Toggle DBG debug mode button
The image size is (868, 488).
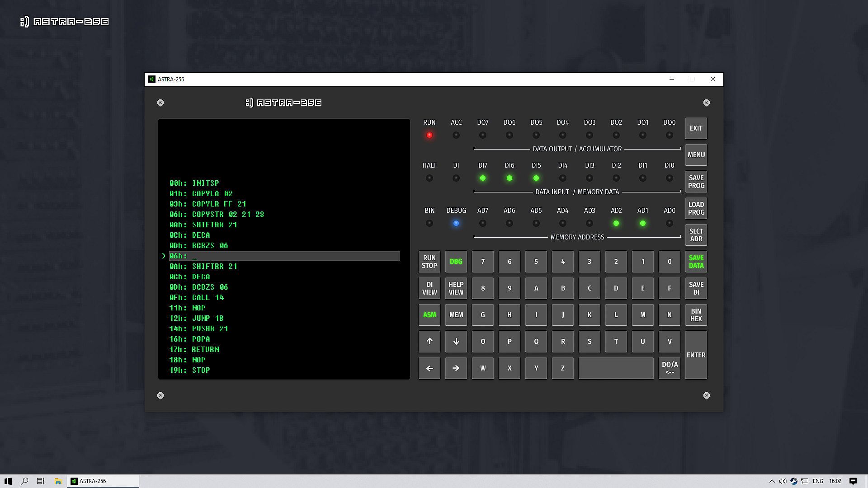pyautogui.click(x=456, y=262)
